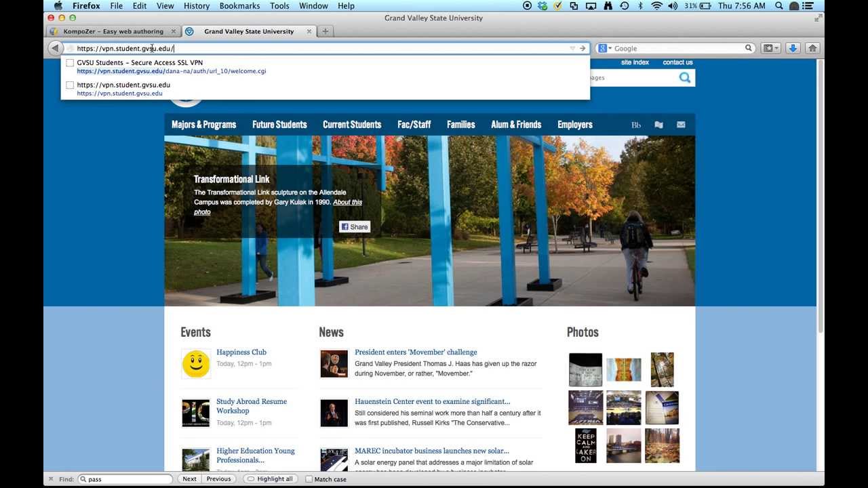
Task: Click the site index link
Action: [635, 62]
